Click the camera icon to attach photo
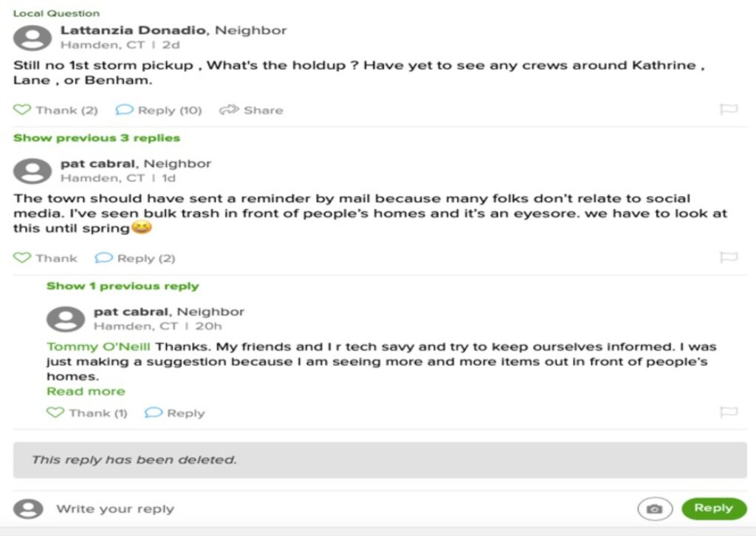Image resolution: width=756 pixels, height=536 pixels. pyautogui.click(x=654, y=509)
